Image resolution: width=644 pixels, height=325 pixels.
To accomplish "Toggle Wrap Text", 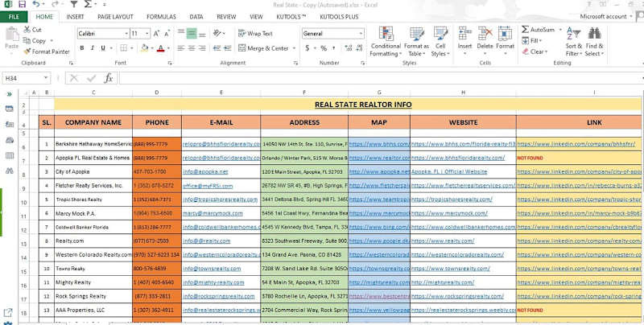I will point(255,34).
